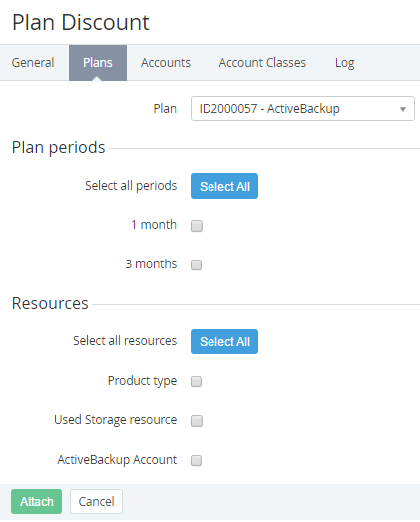The height and width of the screenshot is (522, 420).
Task: Toggle the Used Storage resource checkbox
Action: point(197,421)
